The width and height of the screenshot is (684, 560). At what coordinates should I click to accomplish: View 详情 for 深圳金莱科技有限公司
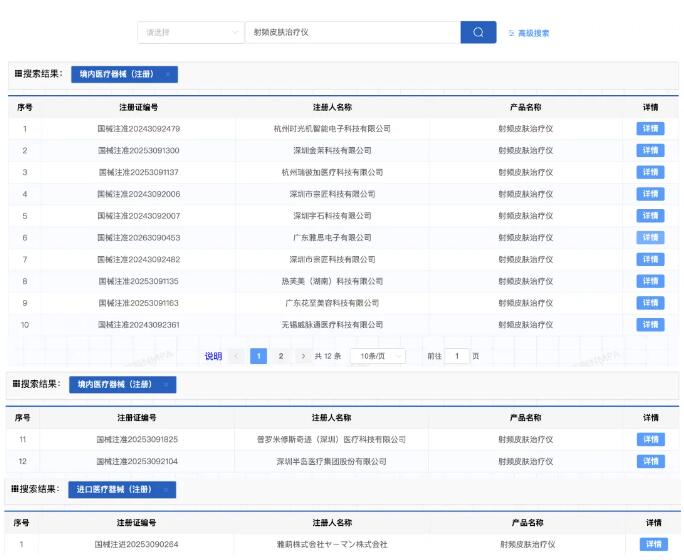coord(650,150)
